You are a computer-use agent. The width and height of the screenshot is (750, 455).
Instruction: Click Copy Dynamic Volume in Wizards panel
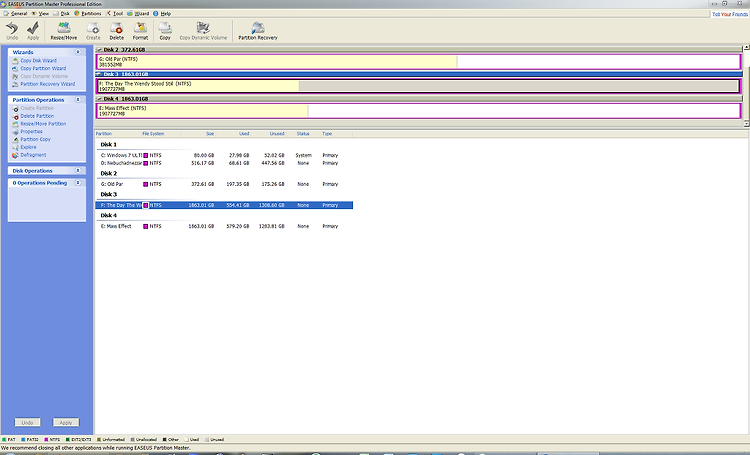coord(44,76)
